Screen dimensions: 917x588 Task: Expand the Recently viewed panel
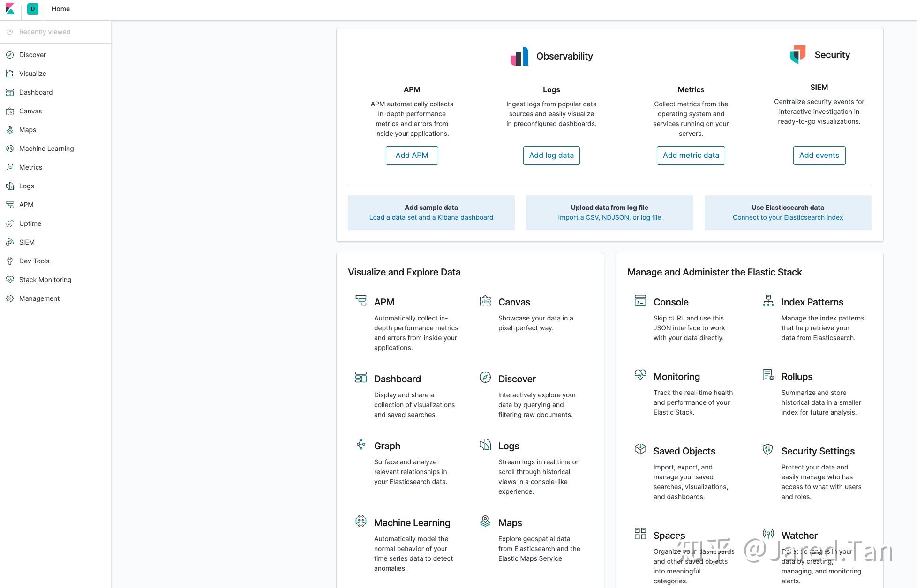click(x=45, y=31)
